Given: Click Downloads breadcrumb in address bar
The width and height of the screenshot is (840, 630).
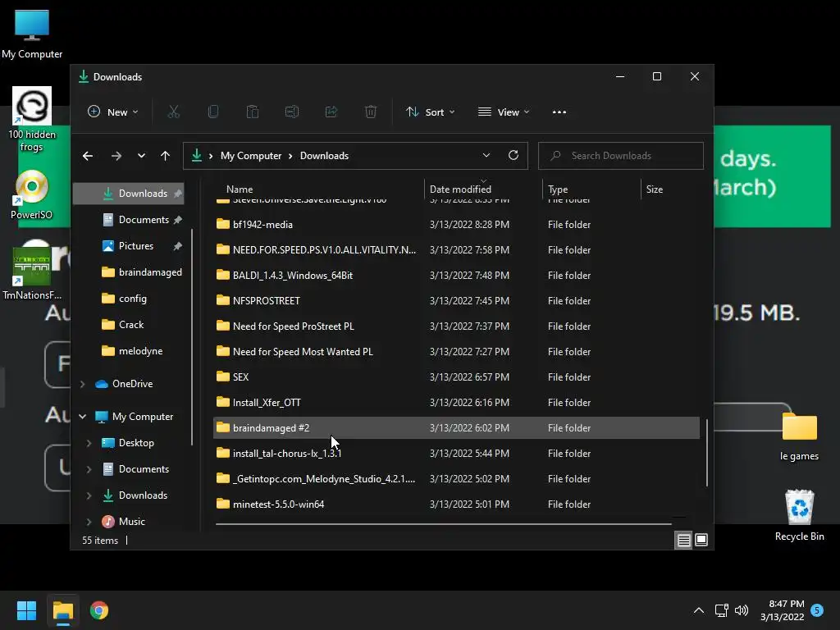Looking at the screenshot, I should [x=324, y=156].
